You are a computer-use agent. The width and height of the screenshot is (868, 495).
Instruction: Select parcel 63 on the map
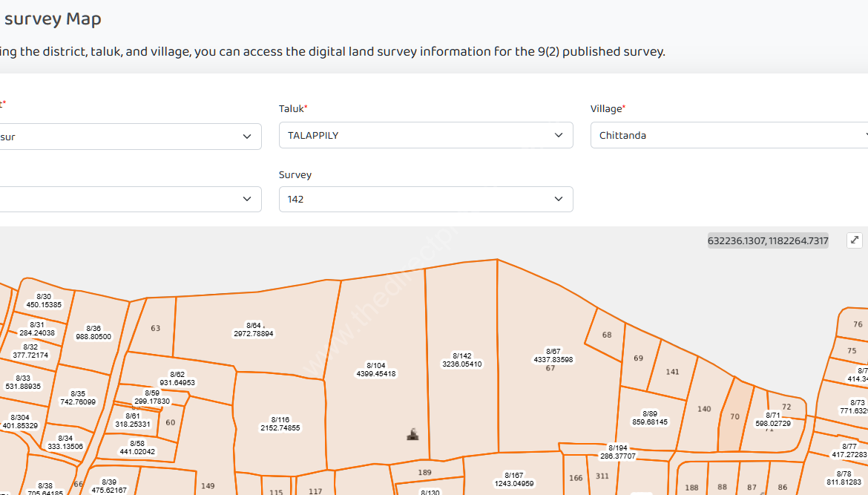point(154,328)
